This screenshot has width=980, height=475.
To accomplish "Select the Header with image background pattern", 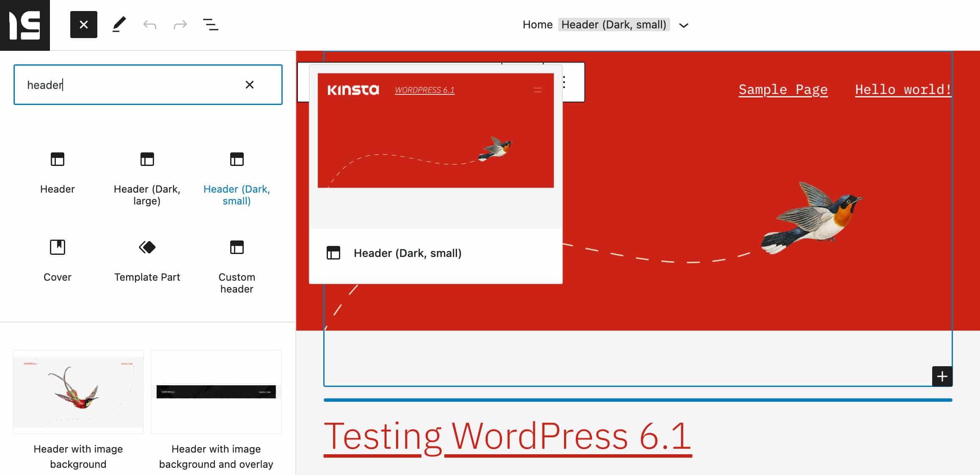I will coord(78,392).
